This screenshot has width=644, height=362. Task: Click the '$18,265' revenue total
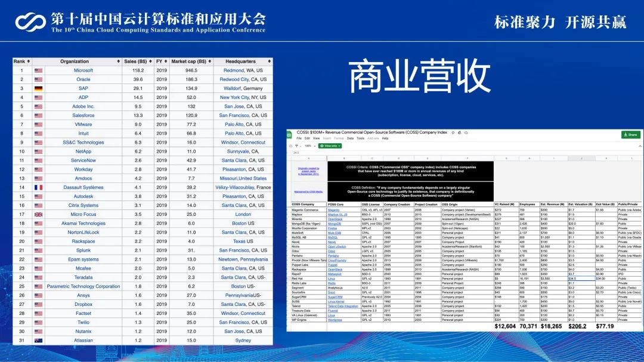point(551,326)
